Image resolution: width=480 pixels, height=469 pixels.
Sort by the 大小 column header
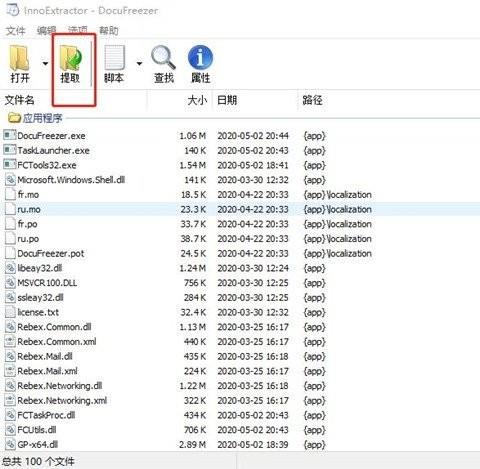tap(197, 100)
